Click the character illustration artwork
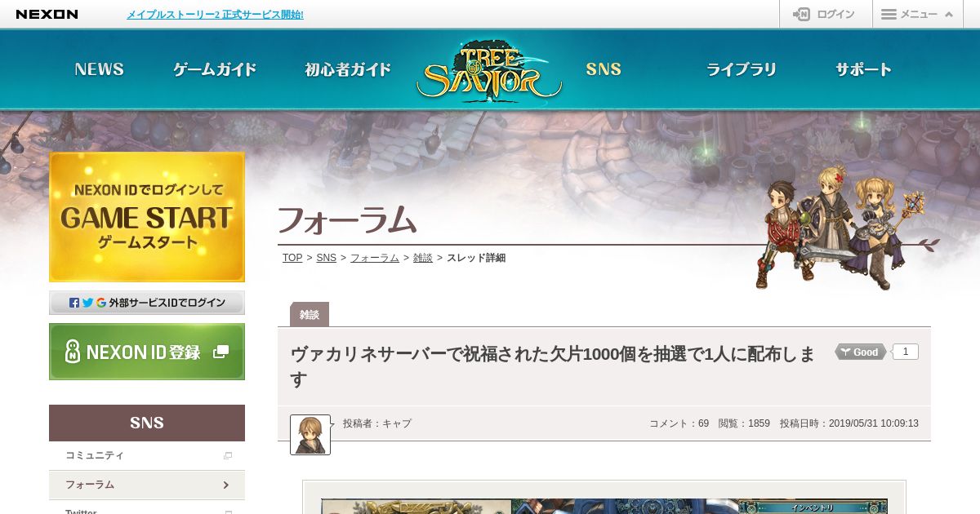Image resolution: width=980 pixels, height=514 pixels. point(841,227)
